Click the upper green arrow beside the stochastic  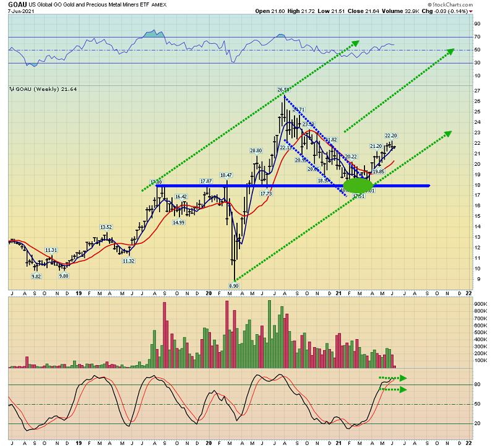pos(393,378)
